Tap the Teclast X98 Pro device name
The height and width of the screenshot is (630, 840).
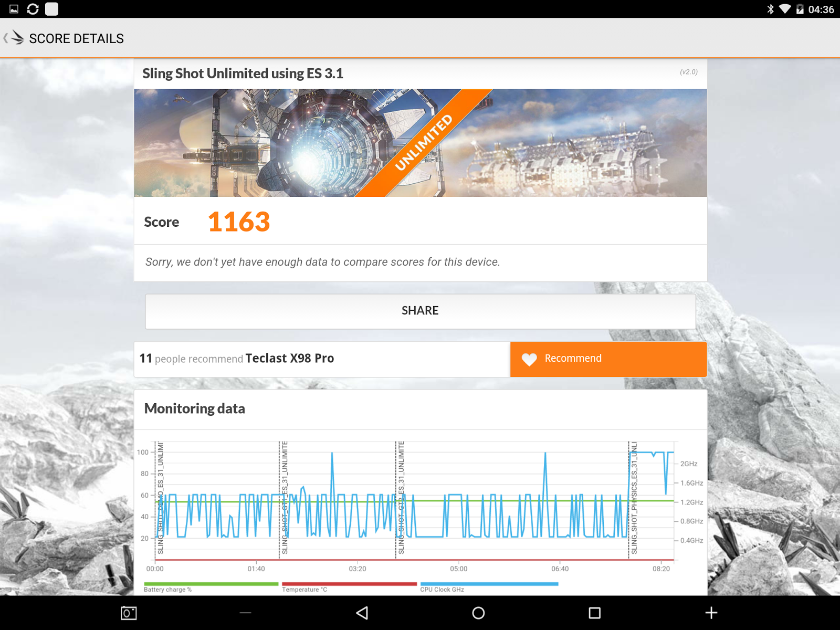pos(290,359)
